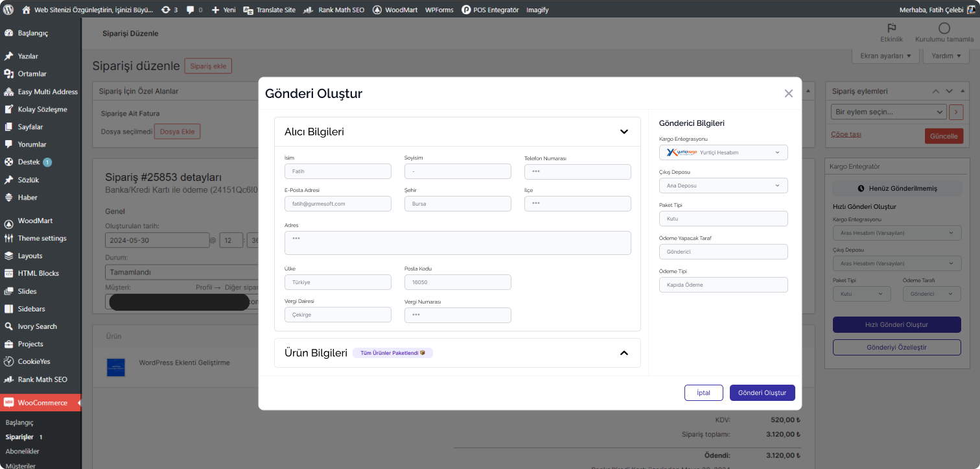Click Hızlı Gönderi Oluştur button

897,324
